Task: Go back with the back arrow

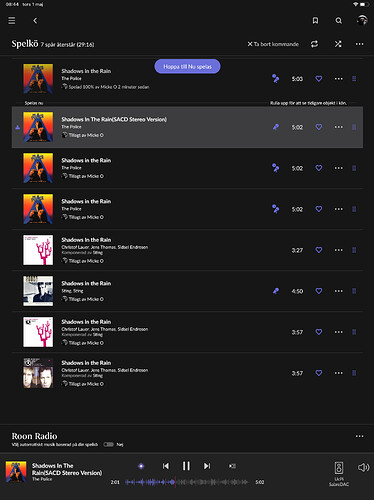Action: (35, 21)
